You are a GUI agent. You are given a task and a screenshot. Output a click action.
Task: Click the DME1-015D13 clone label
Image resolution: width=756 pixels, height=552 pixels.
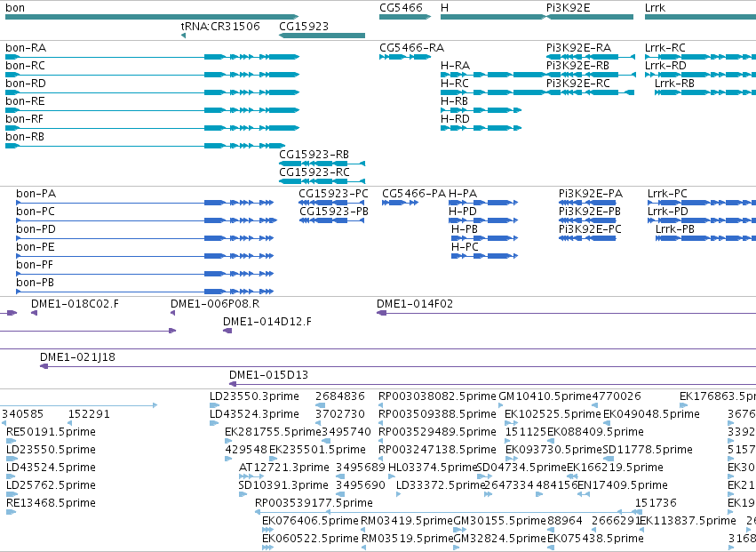point(268,375)
